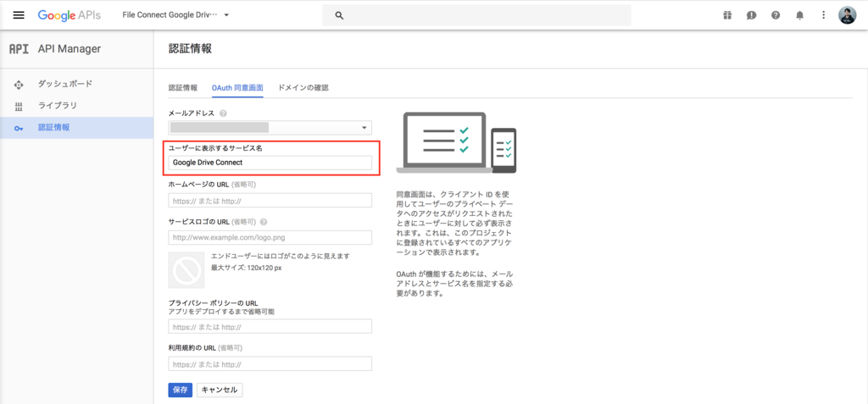Open the notifications bell
Viewport: 868px width, 404px height.
(x=799, y=15)
